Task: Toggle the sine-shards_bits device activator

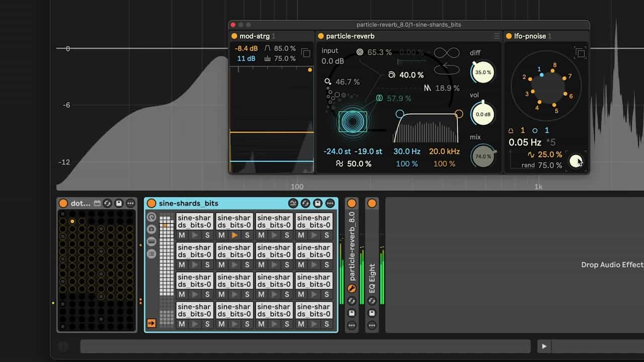Action: click(151, 203)
